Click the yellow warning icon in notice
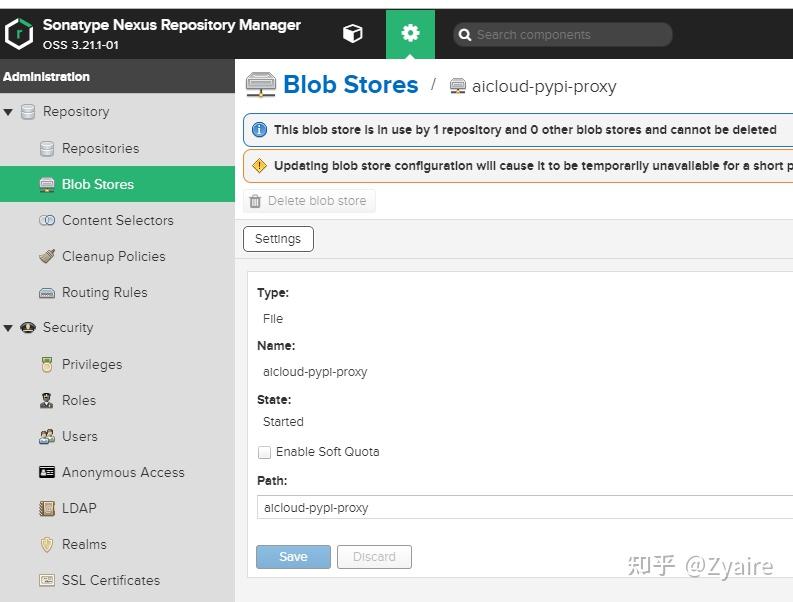The height and width of the screenshot is (602, 793). tap(259, 165)
